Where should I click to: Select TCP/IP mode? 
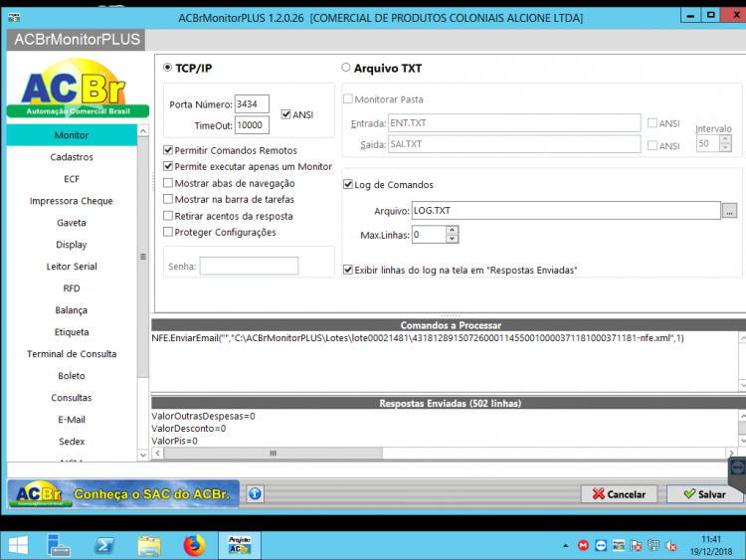167,68
